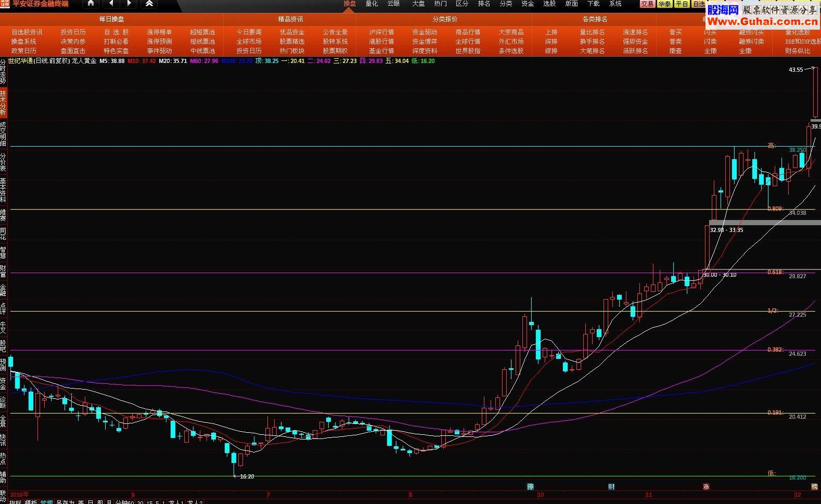Open the 操盘 top menu

[350, 4]
